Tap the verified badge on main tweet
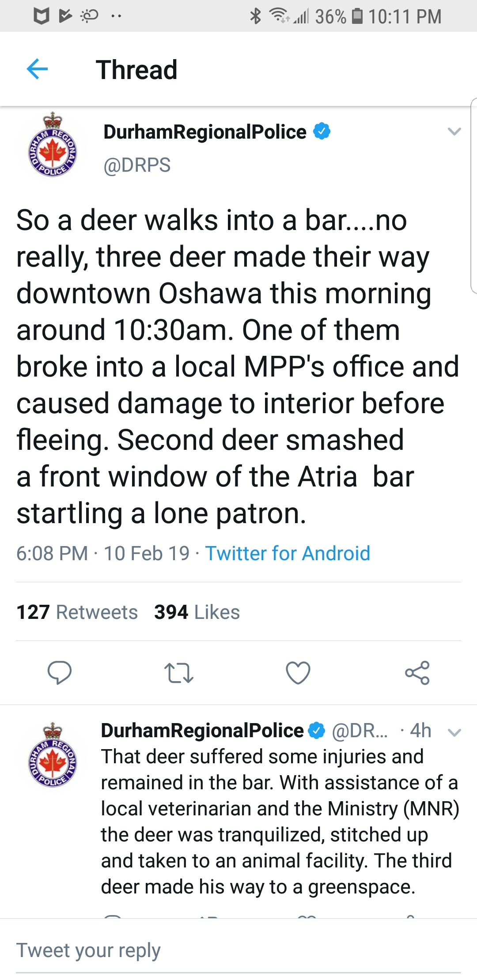This screenshot has height=980, width=477. click(322, 131)
